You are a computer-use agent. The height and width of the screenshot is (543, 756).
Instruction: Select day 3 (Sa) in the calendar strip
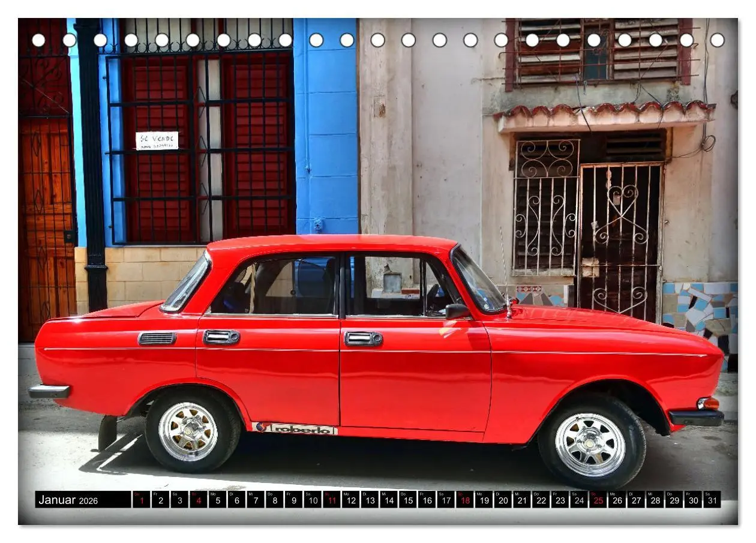(179, 500)
